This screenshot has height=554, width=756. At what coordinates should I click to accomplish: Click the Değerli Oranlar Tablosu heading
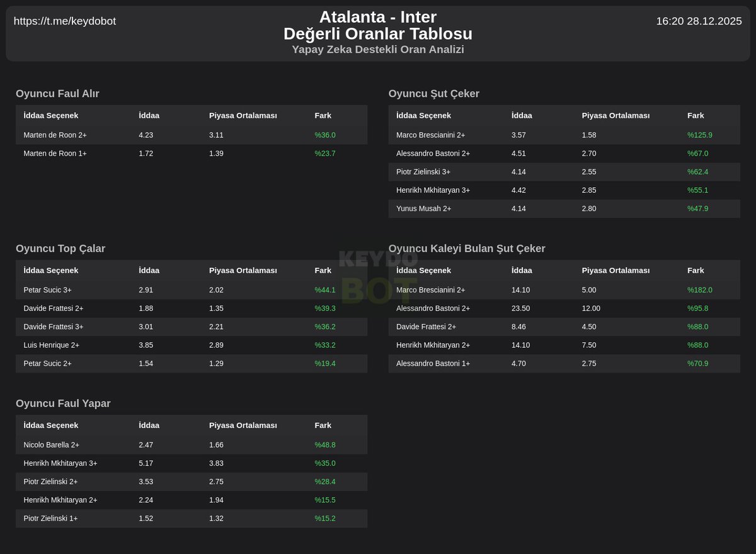pos(378,34)
